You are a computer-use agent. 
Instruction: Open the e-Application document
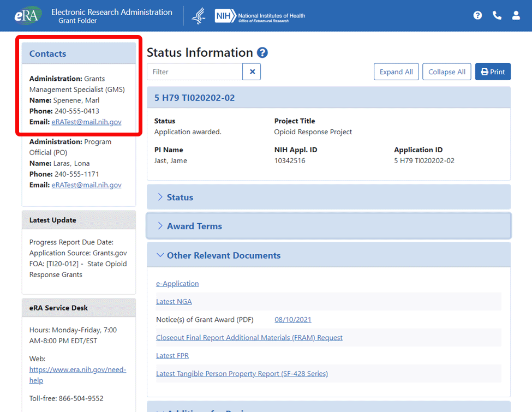point(177,283)
